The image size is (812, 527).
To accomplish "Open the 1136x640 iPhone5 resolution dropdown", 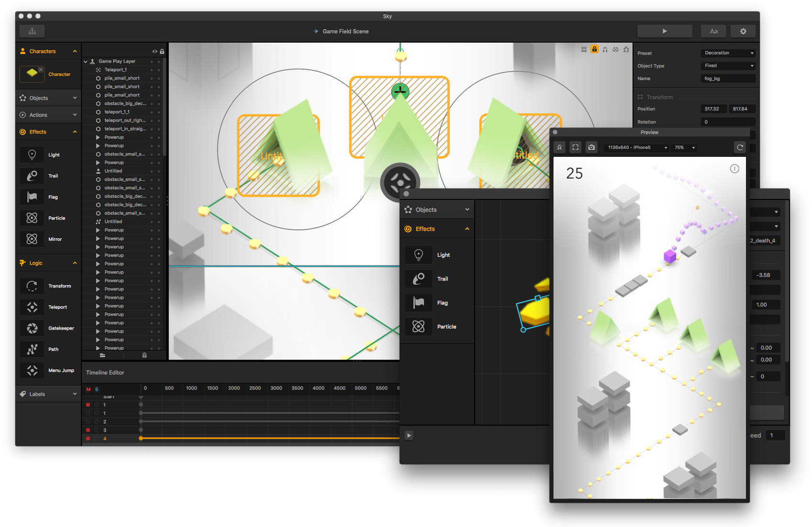I will (x=637, y=147).
